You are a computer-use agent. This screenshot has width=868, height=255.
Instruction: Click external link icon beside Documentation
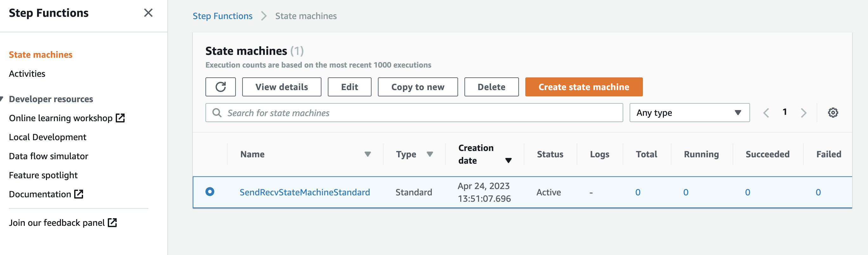tap(79, 194)
